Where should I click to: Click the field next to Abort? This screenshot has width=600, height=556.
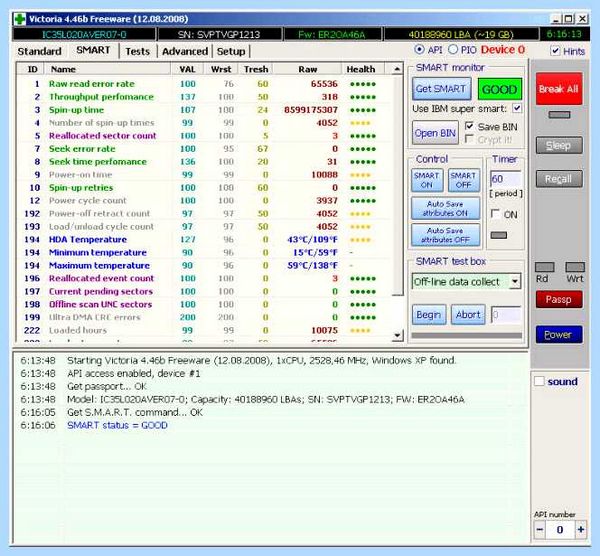click(505, 315)
